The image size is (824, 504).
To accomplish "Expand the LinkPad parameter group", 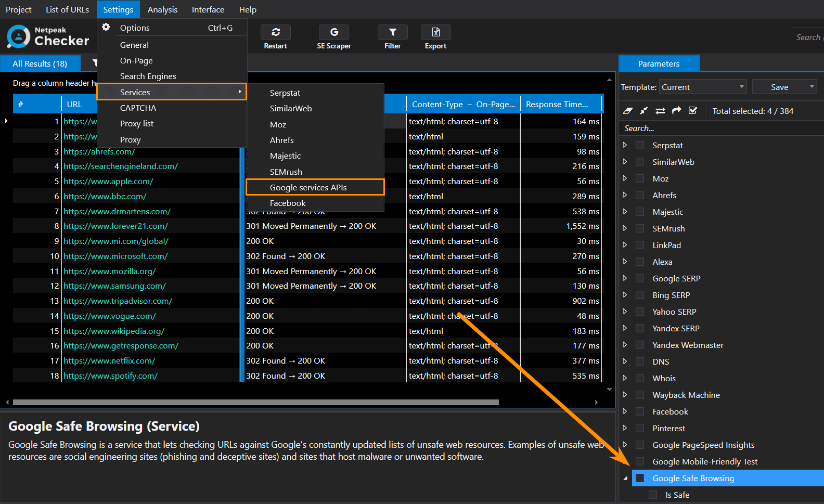I will click(x=625, y=244).
